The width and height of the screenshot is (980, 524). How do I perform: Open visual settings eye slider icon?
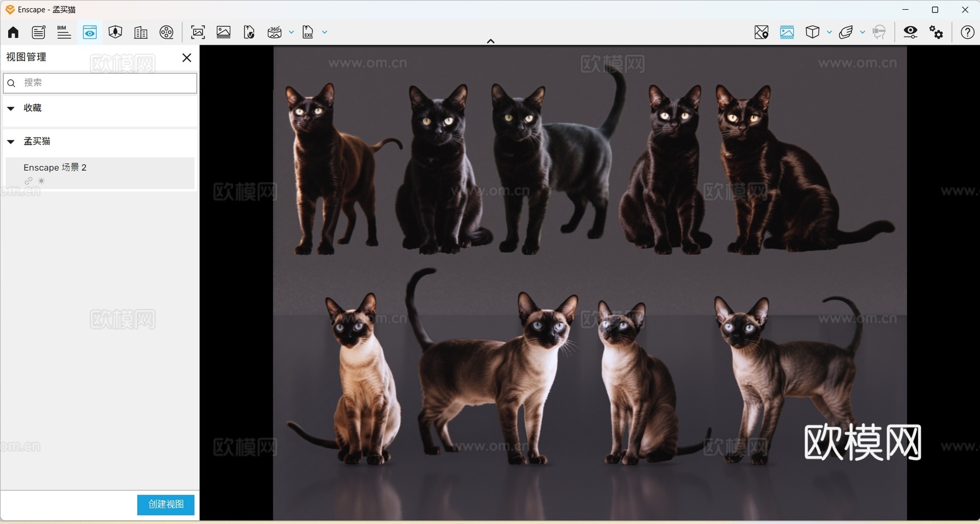point(910,32)
